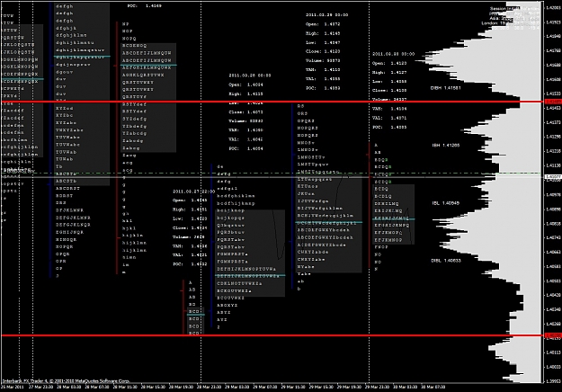Click Open value in 2011.03.29 data block
562x392 pixels.
click(332, 24)
